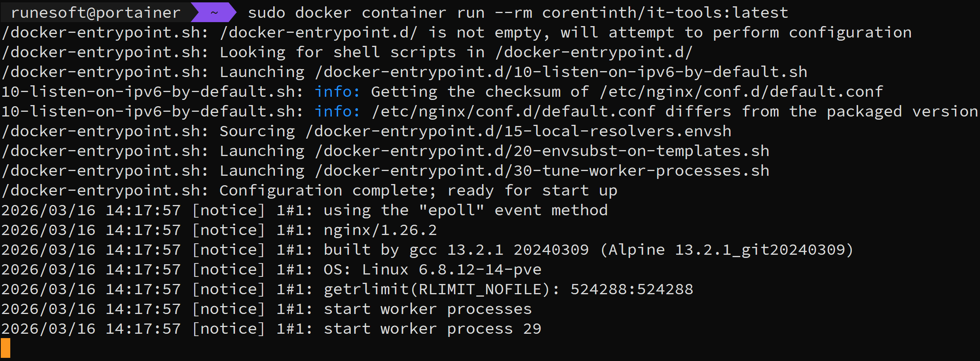980x361 pixels.
Task: Click the blue info label before 'Getting the checksum'
Action: [x=337, y=92]
